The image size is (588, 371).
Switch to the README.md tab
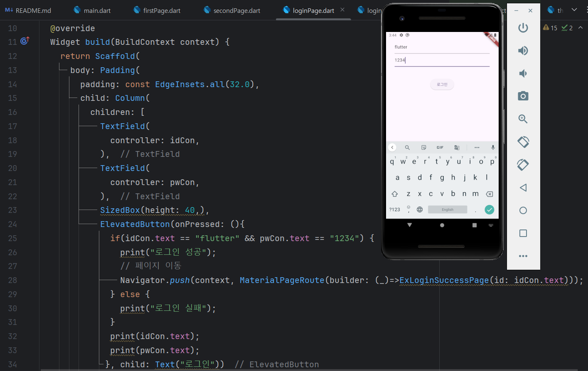[28, 10]
